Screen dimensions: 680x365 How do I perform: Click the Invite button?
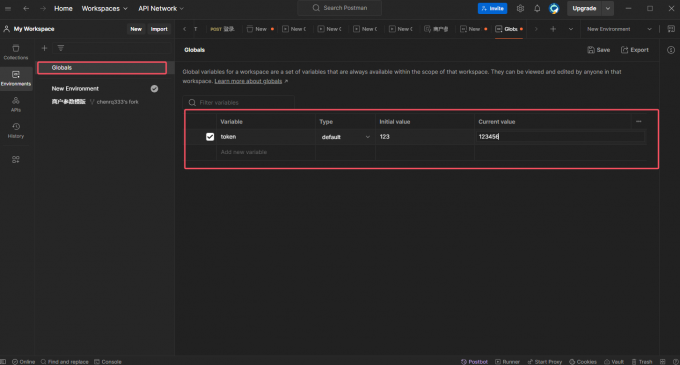(x=492, y=8)
